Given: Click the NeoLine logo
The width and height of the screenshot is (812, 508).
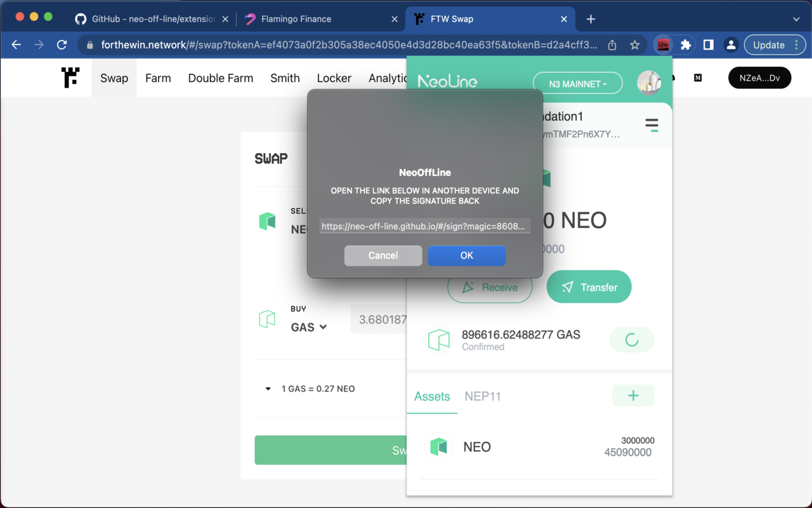Looking at the screenshot, I should tap(447, 81).
